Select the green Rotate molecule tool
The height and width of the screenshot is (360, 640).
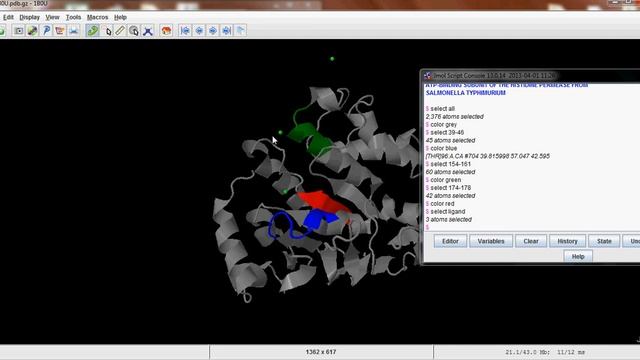(x=93, y=31)
